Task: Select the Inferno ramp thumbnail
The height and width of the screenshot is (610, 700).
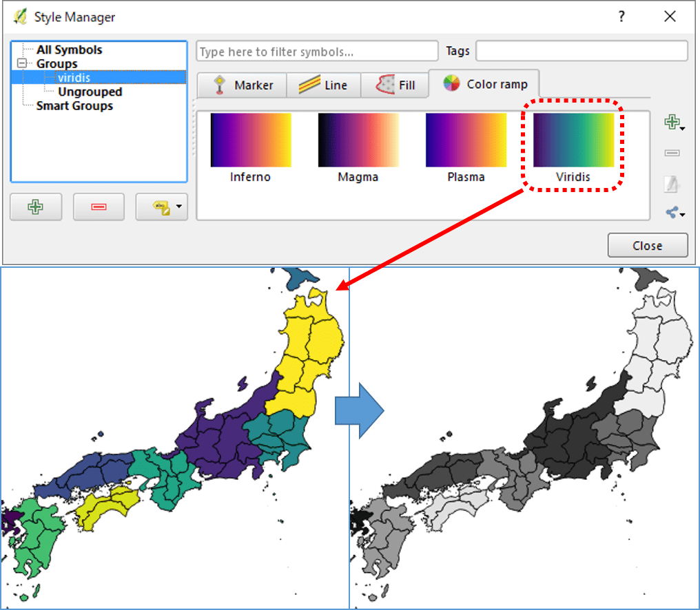Action: 249,141
